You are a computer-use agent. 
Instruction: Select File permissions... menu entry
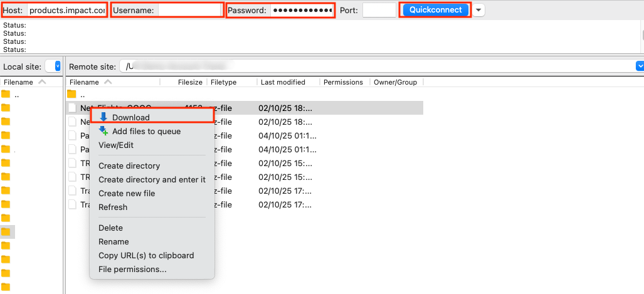click(132, 270)
